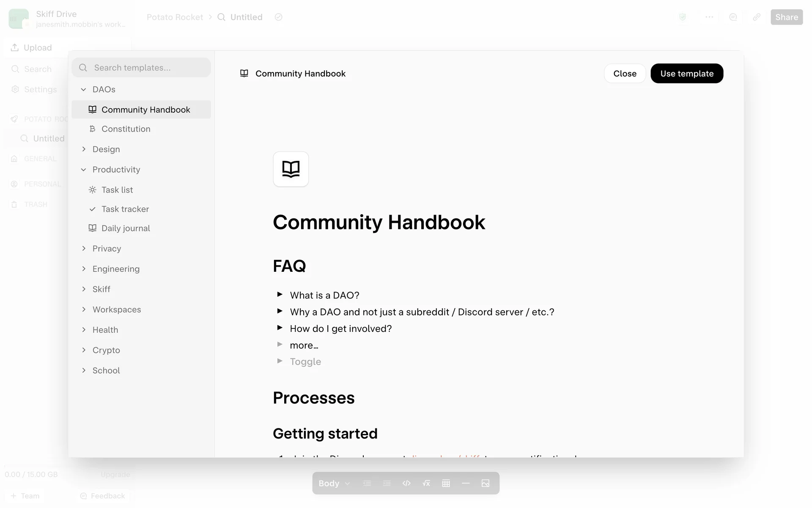Click the insert image icon in the toolbar
812x508 pixels.
point(485,483)
